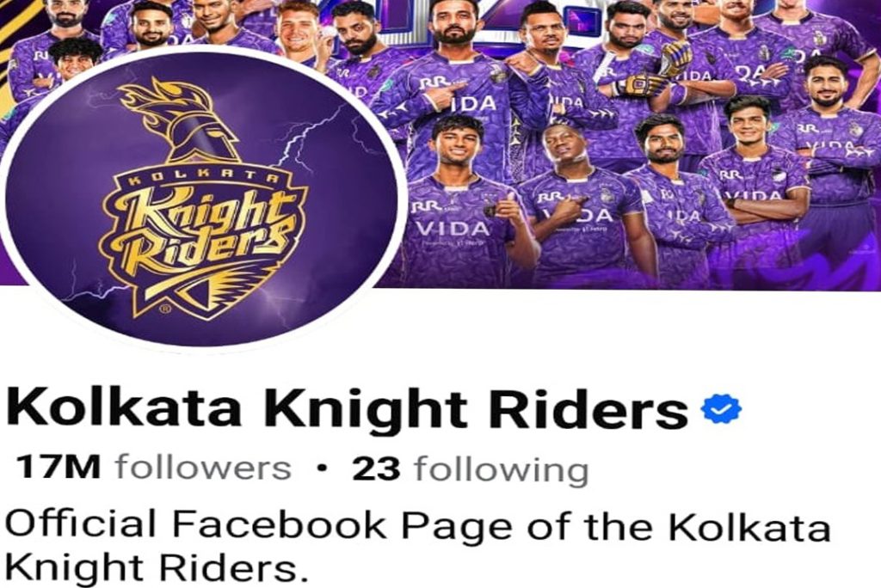The width and height of the screenshot is (881, 588).
Task: View the 17M followers list
Action: point(154,468)
